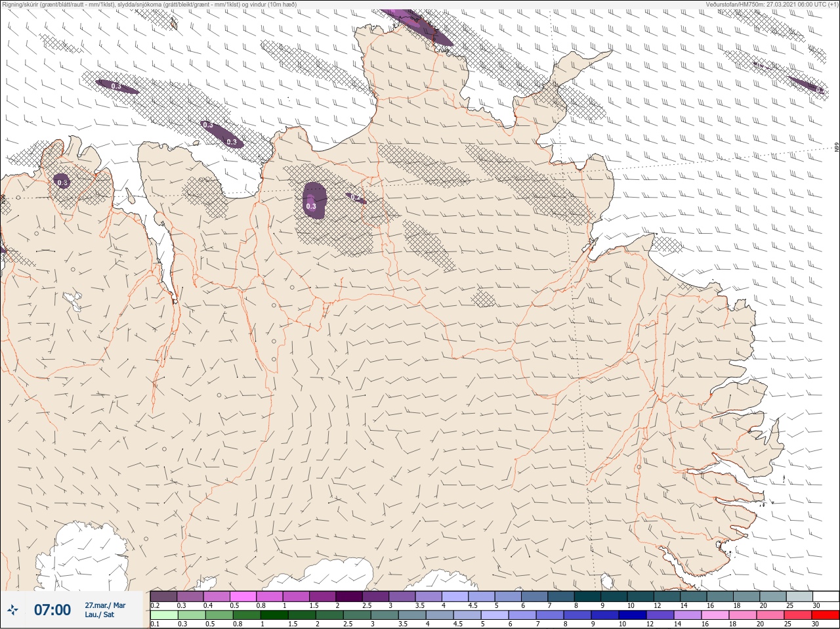The height and width of the screenshot is (629, 840).
Task: Select the lavender 4 swatch in upper scale
Action: 455,596
